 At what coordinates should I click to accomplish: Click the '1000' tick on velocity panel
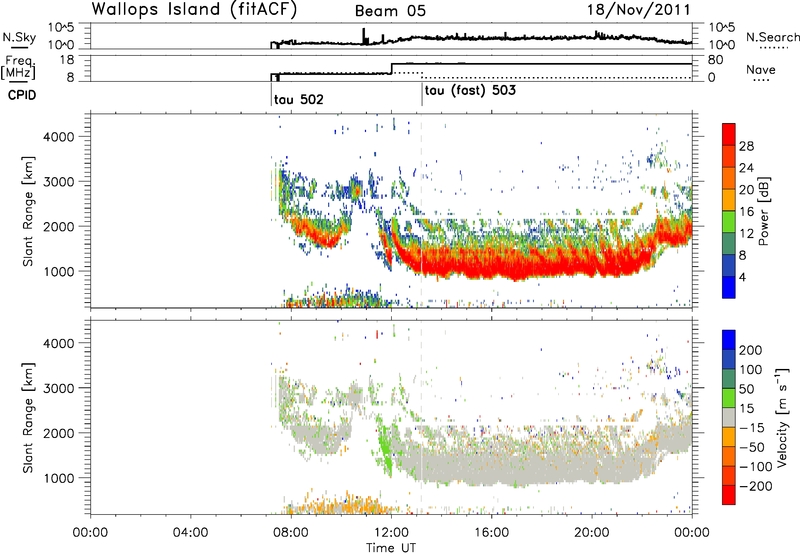(59, 478)
